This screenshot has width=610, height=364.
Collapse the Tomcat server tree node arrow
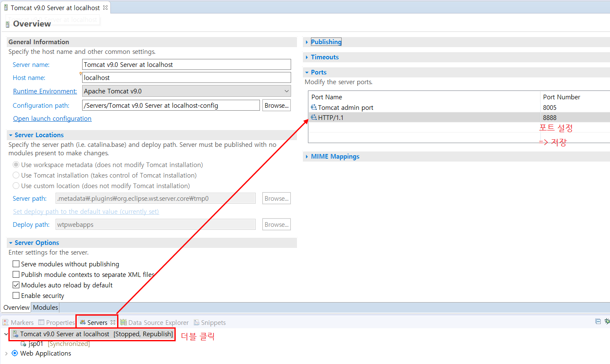click(x=6, y=334)
